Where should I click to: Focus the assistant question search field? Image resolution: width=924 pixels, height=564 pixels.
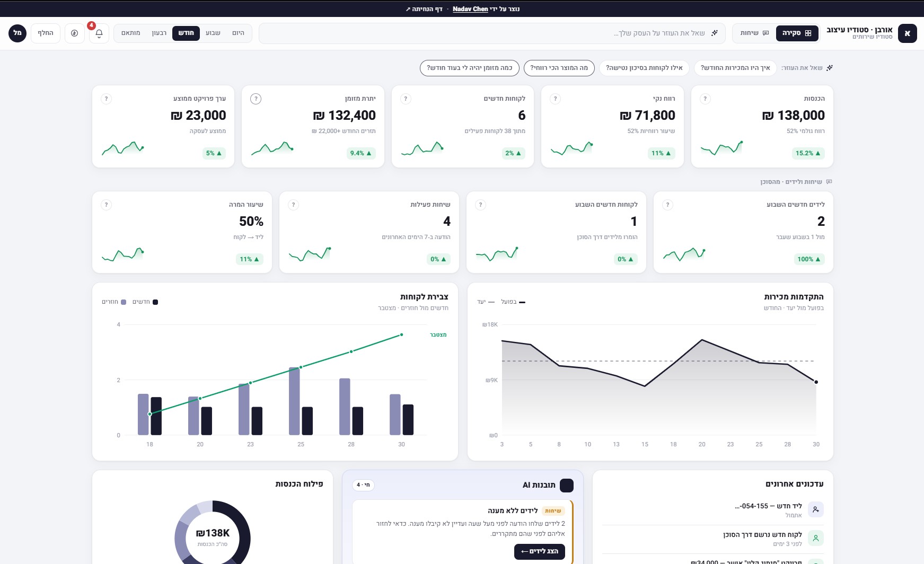pos(492,33)
